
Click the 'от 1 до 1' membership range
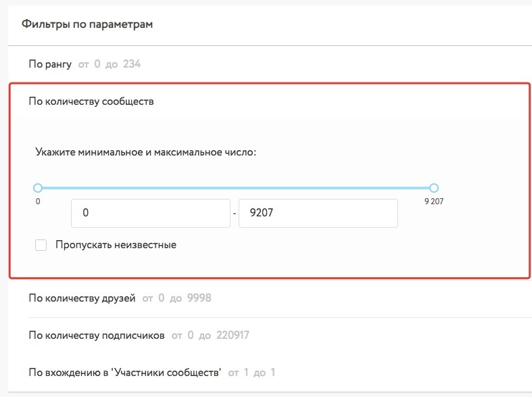[x=251, y=373]
